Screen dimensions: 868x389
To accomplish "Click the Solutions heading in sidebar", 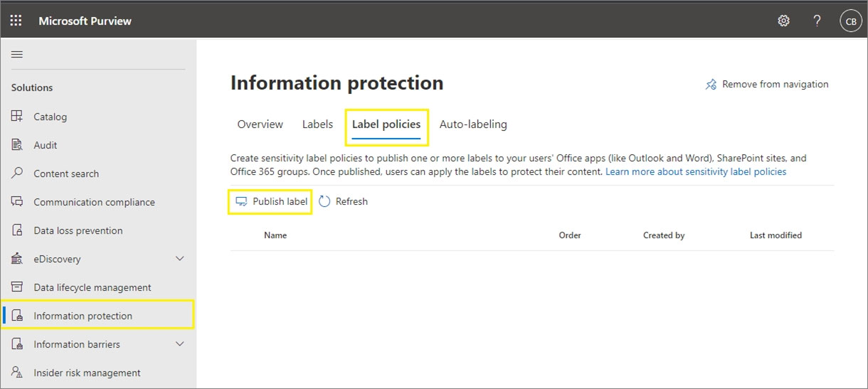I will coord(32,87).
